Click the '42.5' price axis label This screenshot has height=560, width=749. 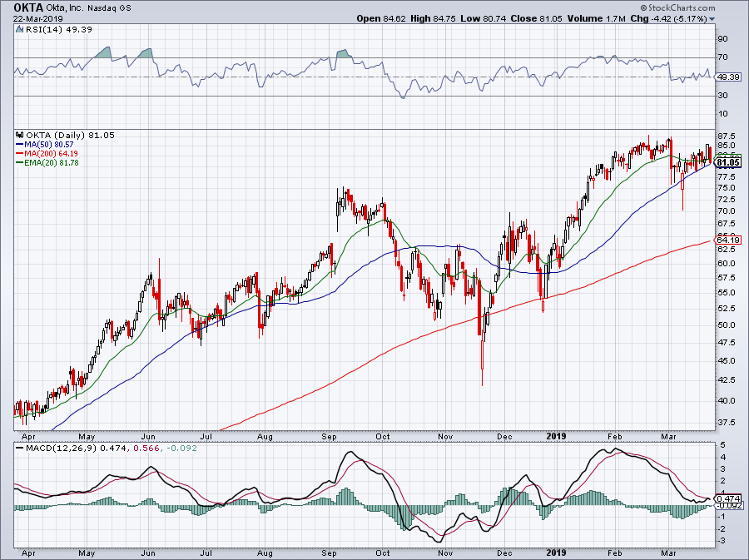pos(726,380)
